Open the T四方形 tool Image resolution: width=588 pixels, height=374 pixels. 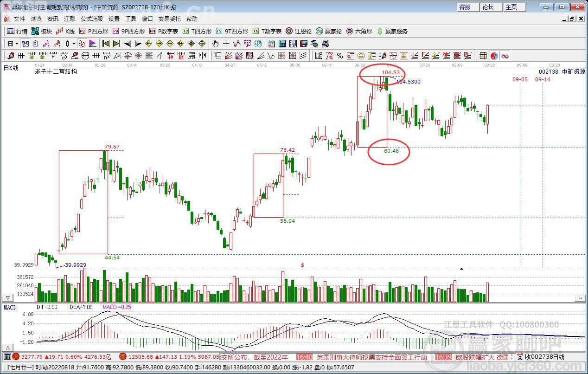(197, 31)
